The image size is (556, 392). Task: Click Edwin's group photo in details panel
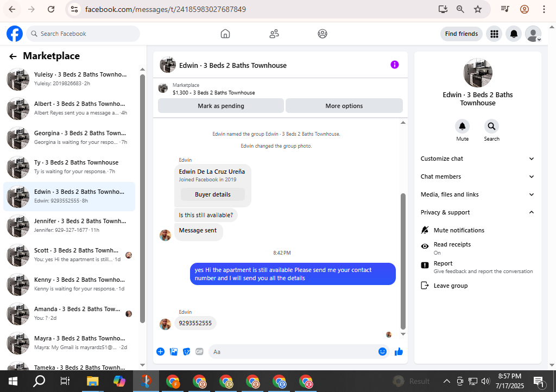tap(478, 73)
